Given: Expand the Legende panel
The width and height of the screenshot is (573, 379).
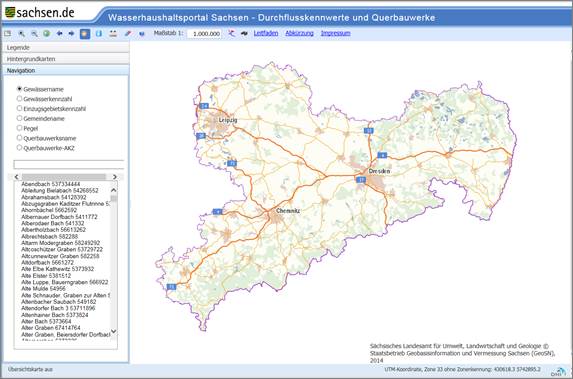Looking at the screenshot, I should point(66,48).
